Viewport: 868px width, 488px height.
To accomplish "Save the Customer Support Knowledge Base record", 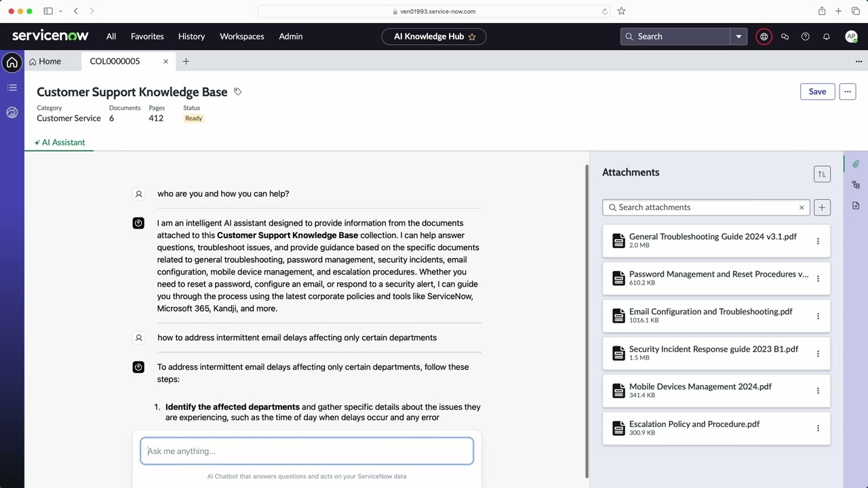I will click(817, 91).
